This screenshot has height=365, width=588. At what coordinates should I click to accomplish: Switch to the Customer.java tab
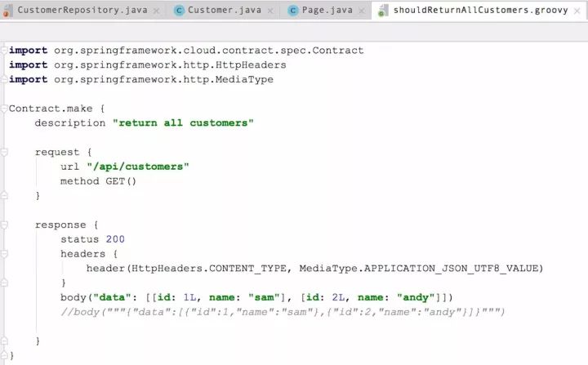(225, 10)
